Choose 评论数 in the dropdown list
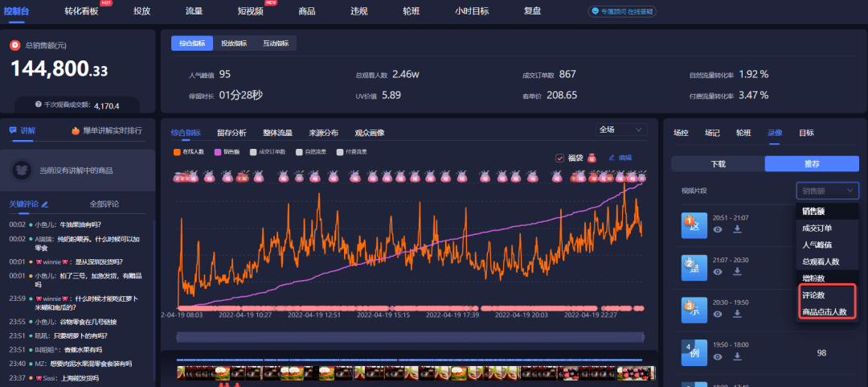The width and height of the screenshot is (868, 387). (828, 295)
